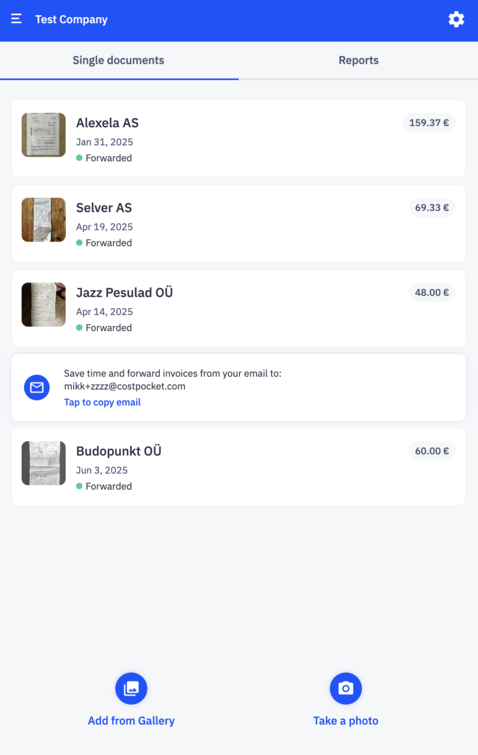This screenshot has height=755, width=478.
Task: Click the Test Company header title
Action: pos(71,19)
